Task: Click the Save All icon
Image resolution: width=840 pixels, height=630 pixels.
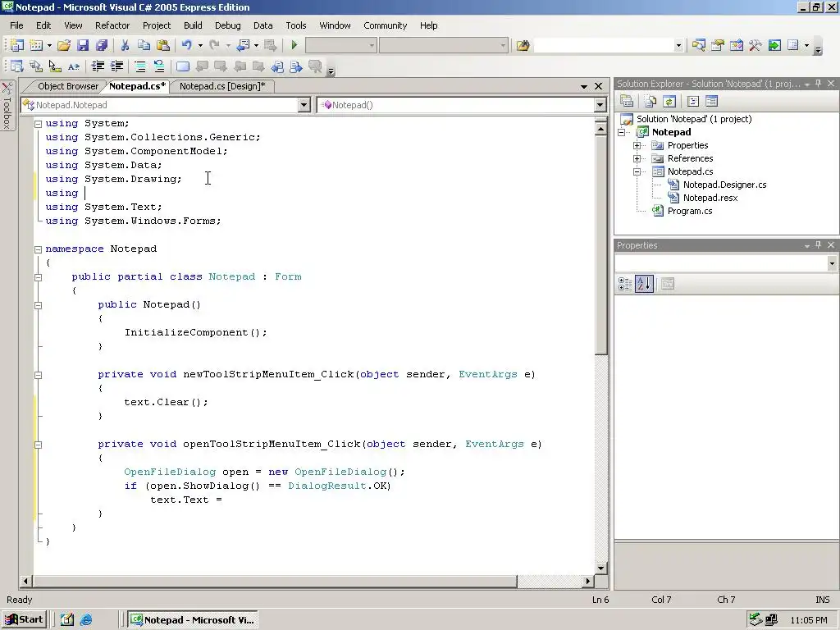Action: (101, 46)
